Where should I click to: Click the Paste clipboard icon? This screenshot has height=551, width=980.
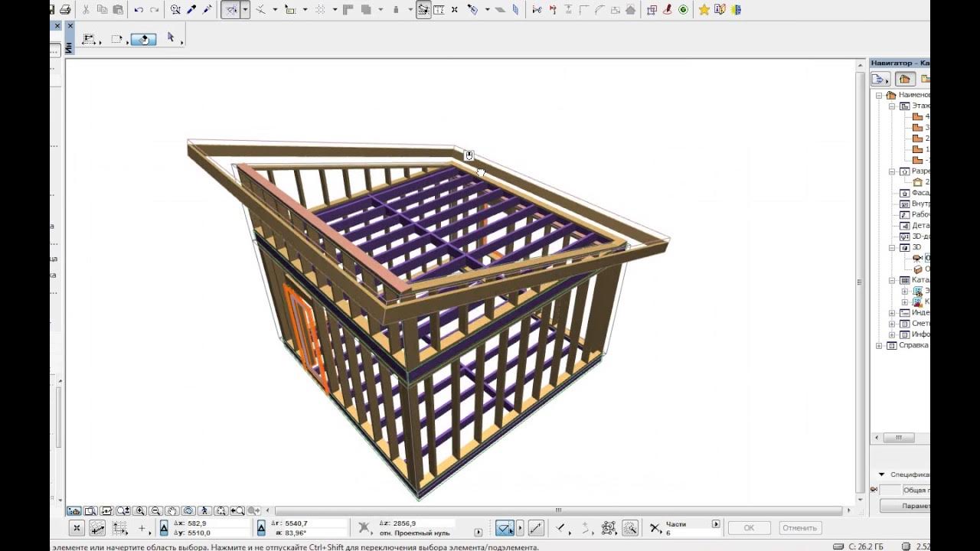pos(118,10)
